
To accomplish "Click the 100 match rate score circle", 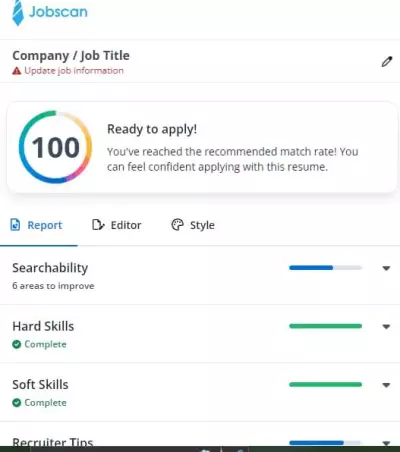I will point(55,147).
